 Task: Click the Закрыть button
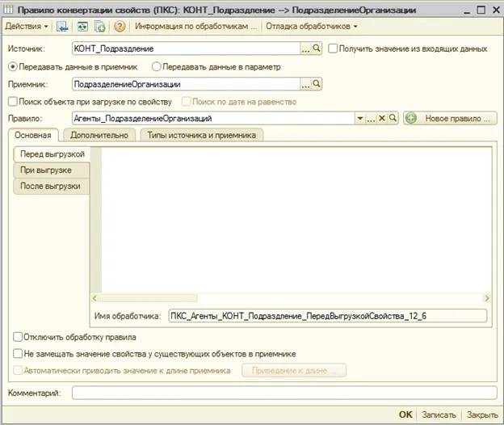[x=482, y=414]
